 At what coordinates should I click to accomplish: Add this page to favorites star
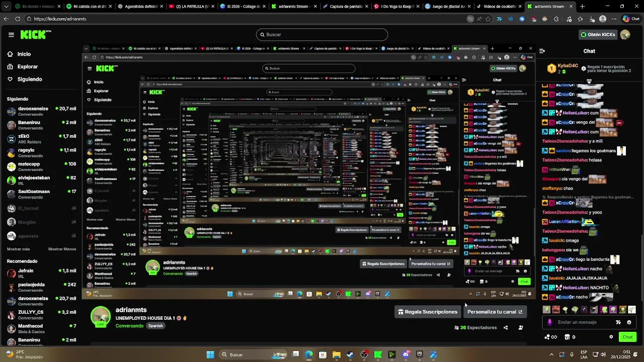pyautogui.click(x=489, y=19)
